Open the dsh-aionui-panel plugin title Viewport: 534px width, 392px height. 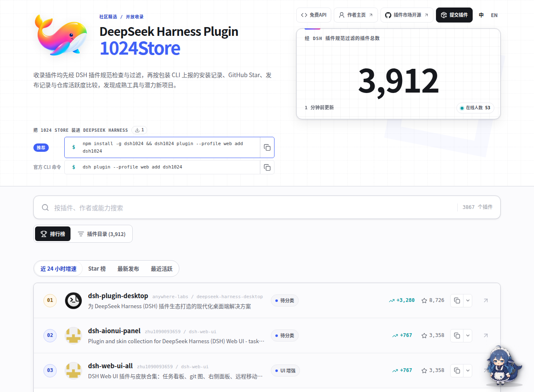114,331
